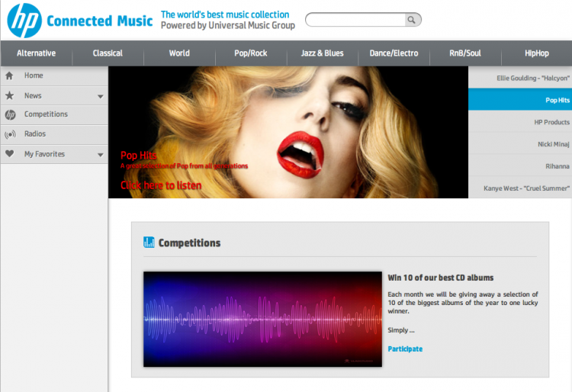Open the Jazz & Blues genre tab
This screenshot has width=572, height=392.
[x=322, y=53]
